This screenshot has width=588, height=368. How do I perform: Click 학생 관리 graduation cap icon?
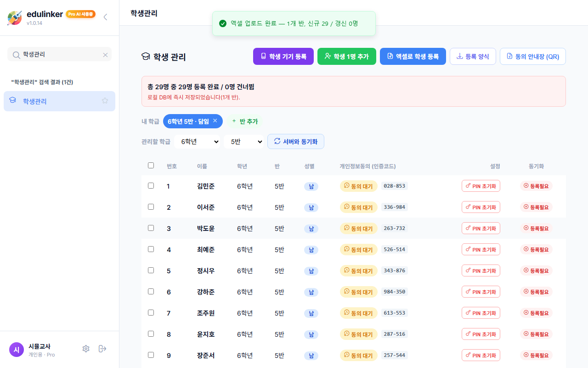[x=146, y=57]
